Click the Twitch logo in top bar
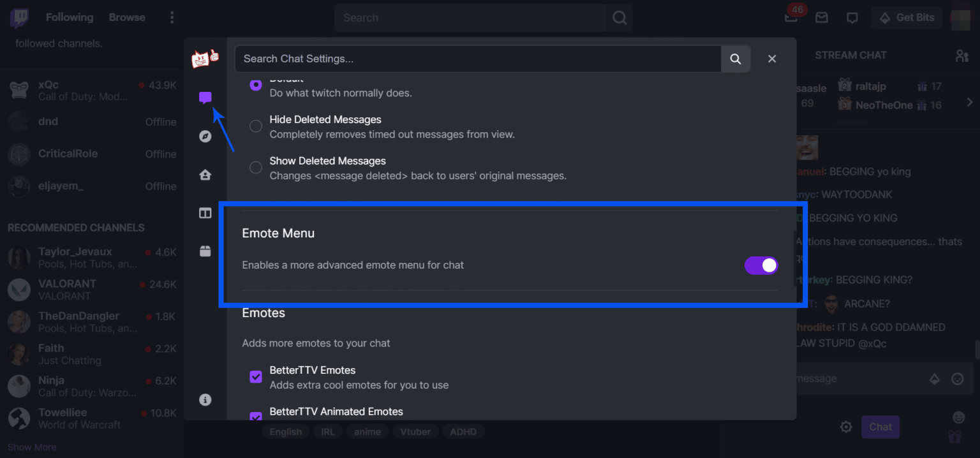The image size is (980, 458). pos(19,17)
